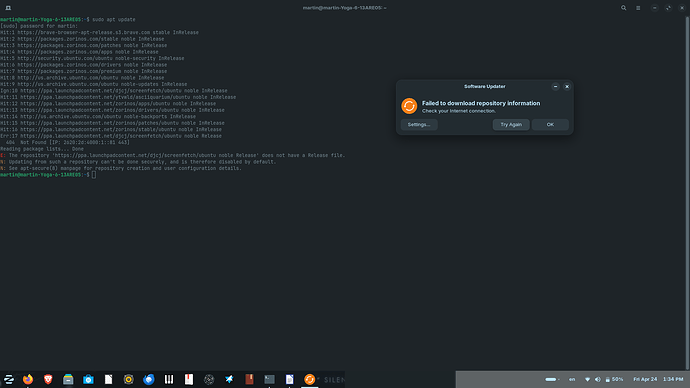Open the Zorin start menu
Viewport: 690px width, 388px height.
[x=9, y=379]
